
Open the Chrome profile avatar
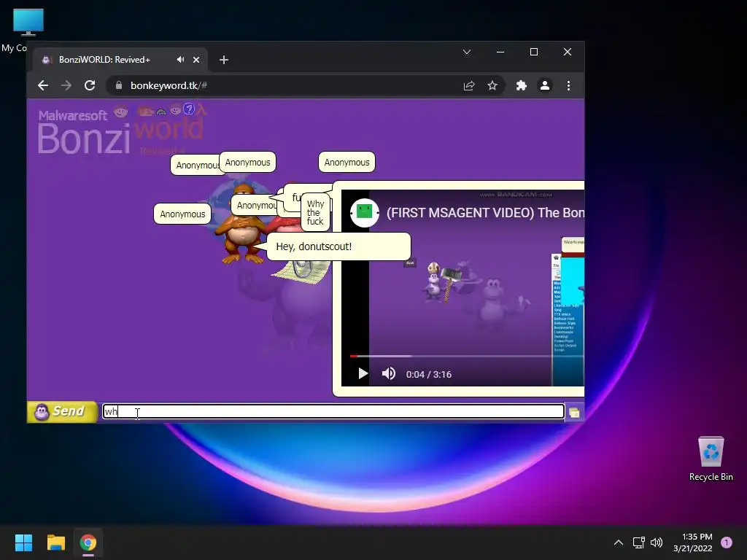(544, 86)
